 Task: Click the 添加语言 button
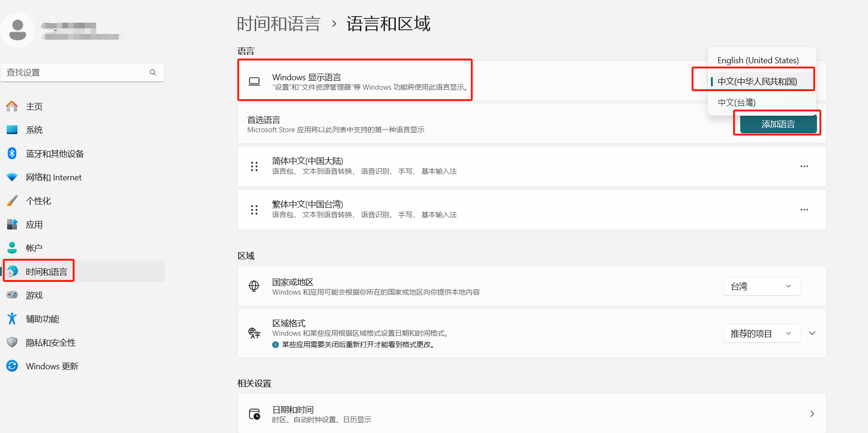(x=778, y=124)
